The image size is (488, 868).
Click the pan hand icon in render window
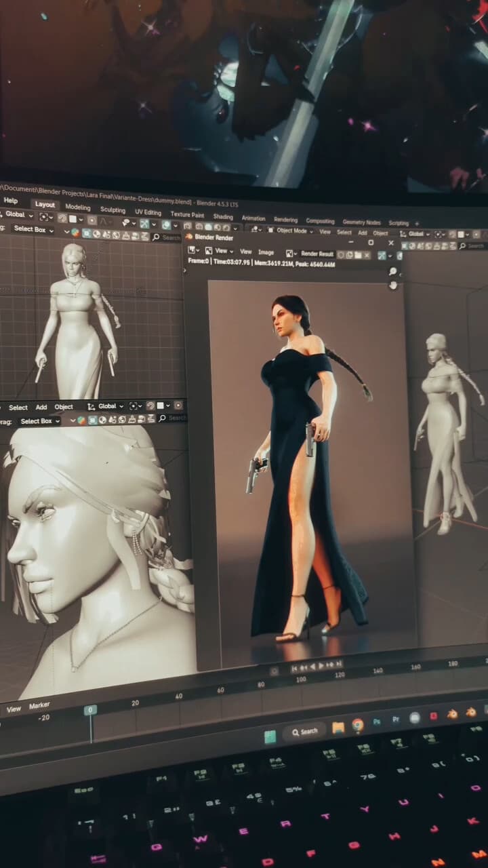pyautogui.click(x=393, y=285)
